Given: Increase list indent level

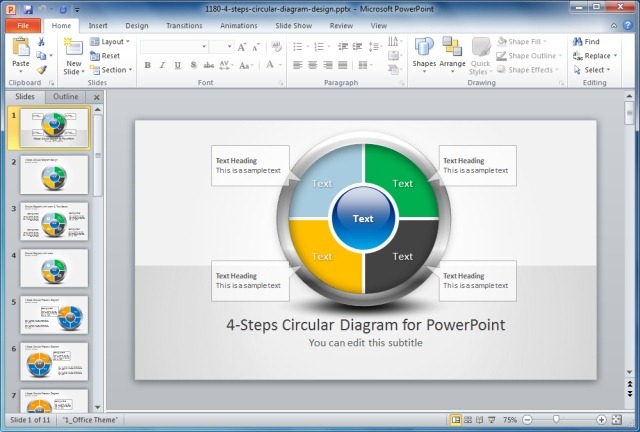Looking at the screenshot, I should (358, 47).
